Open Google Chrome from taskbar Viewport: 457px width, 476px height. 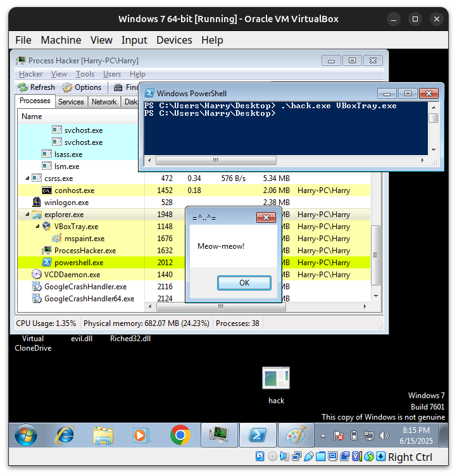click(x=180, y=435)
